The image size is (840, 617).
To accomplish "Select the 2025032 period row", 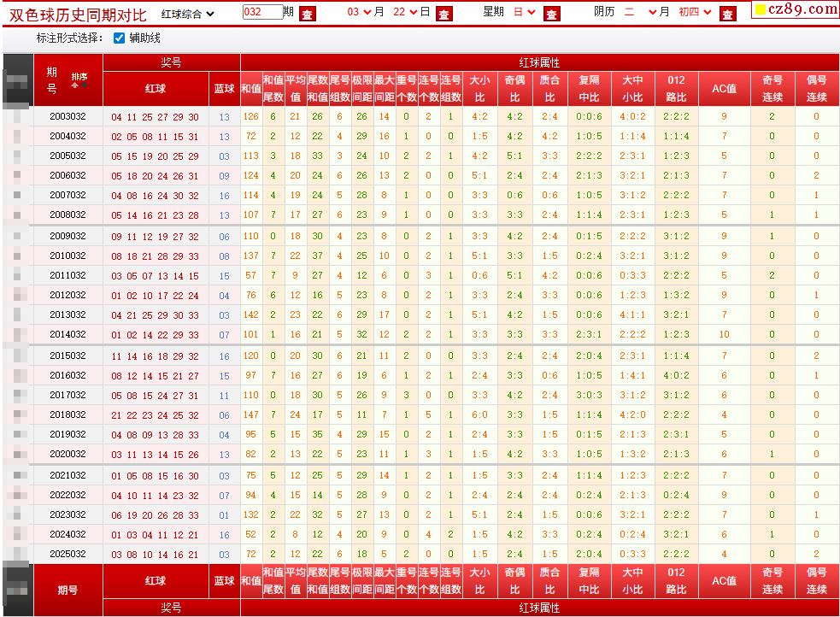I will (68, 554).
